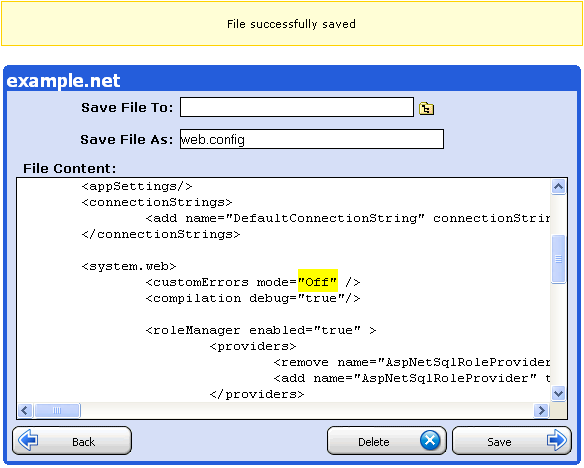The width and height of the screenshot is (584, 468).
Task: Click the blue left arrow on Back button
Action: coord(28,440)
